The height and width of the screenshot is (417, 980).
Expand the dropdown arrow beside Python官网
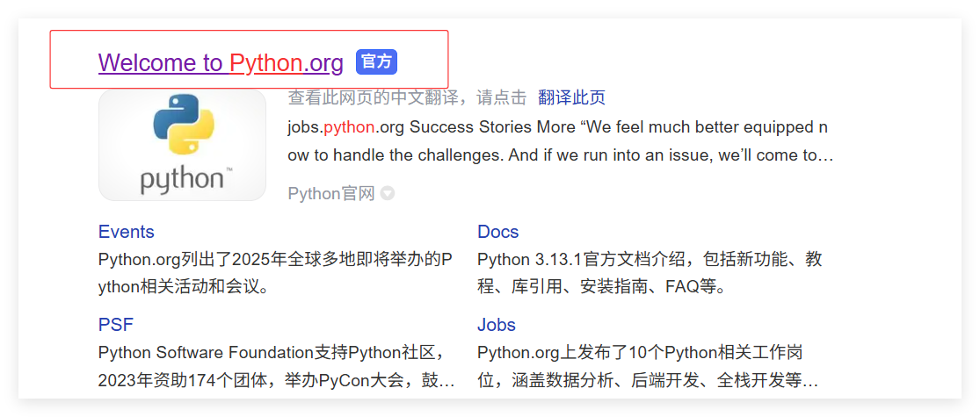[388, 193]
